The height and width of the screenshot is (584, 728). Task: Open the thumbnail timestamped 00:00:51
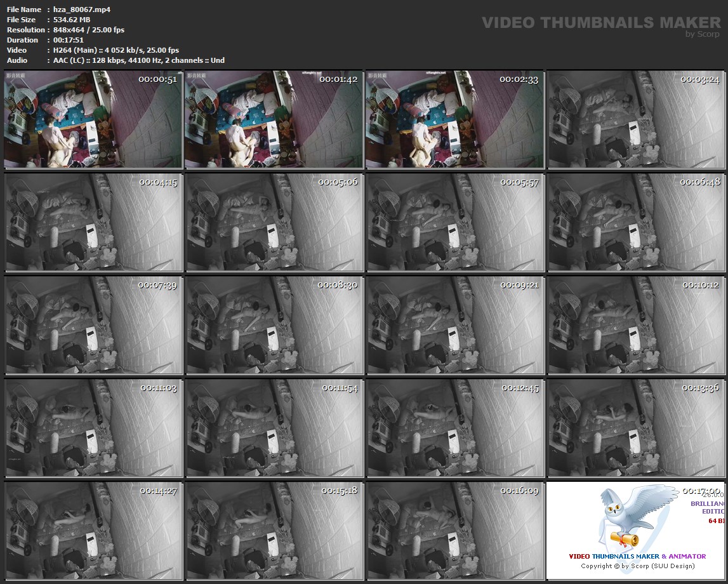pos(93,119)
